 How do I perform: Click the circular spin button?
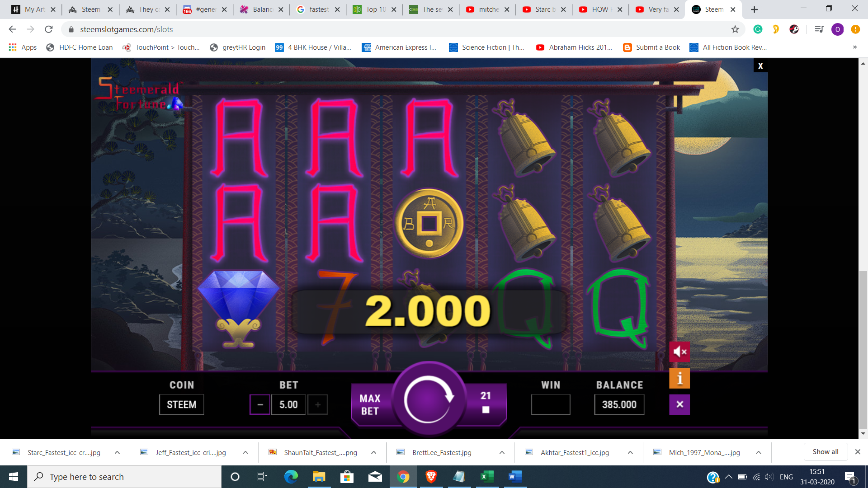428,399
